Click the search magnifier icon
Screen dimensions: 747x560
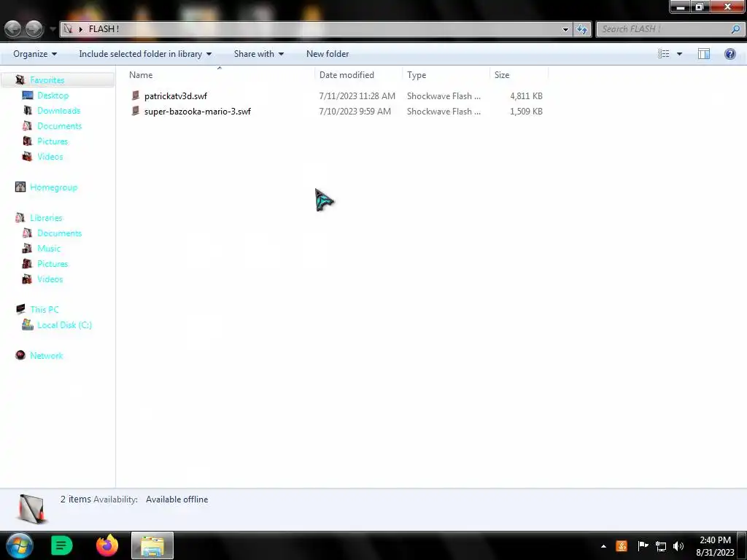[736, 29]
